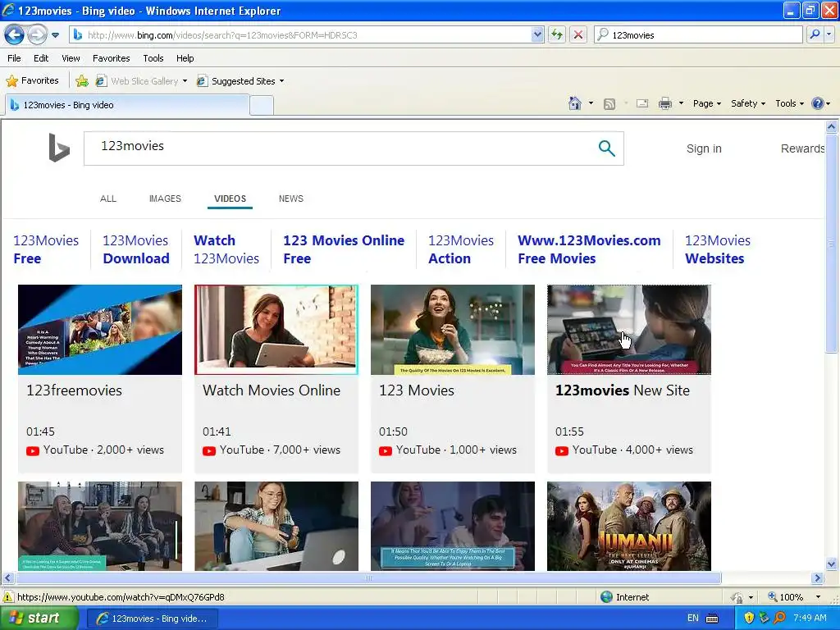The image size is (840, 630).
Task: Click the 123Movies Action suggestion
Action: tap(461, 249)
